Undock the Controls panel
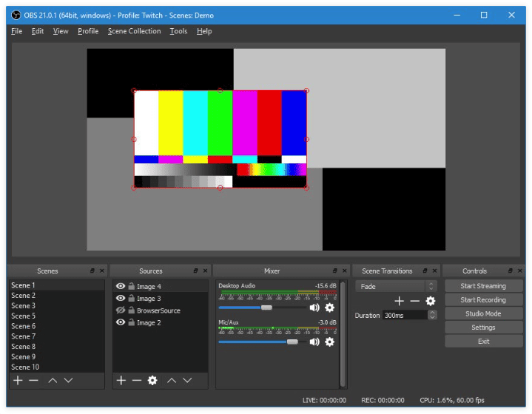 coord(511,271)
